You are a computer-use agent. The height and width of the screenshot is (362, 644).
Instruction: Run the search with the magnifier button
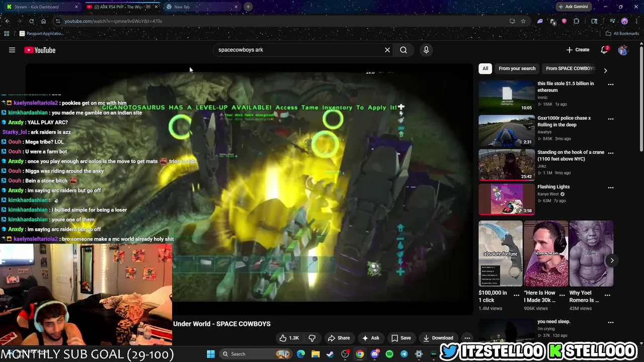404,50
